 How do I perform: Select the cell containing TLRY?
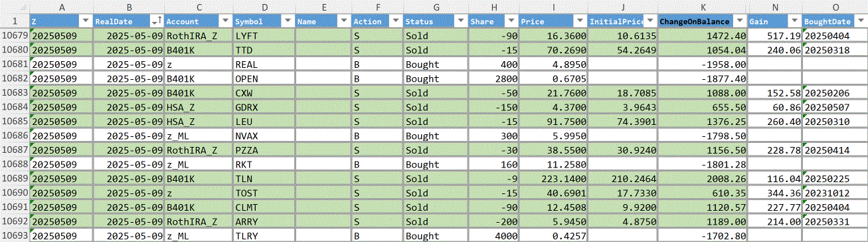[264, 235]
